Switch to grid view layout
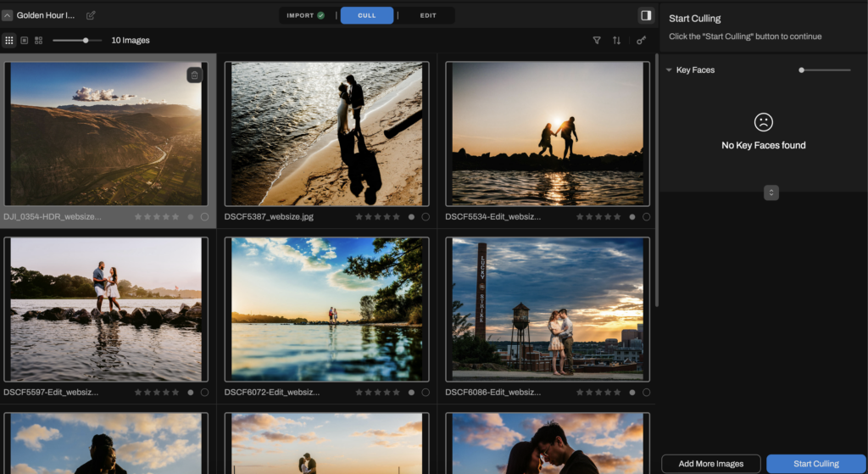This screenshot has width=868, height=474. click(x=9, y=40)
